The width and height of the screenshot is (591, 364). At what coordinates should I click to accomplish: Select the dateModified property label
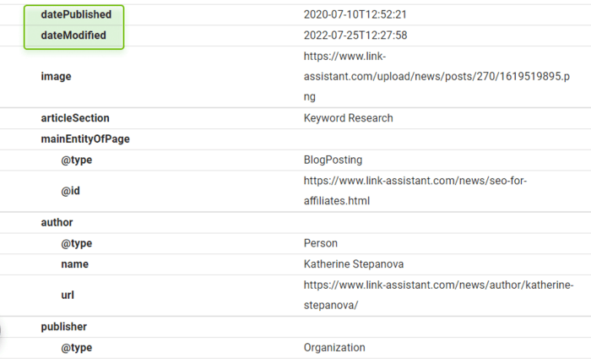pos(73,35)
